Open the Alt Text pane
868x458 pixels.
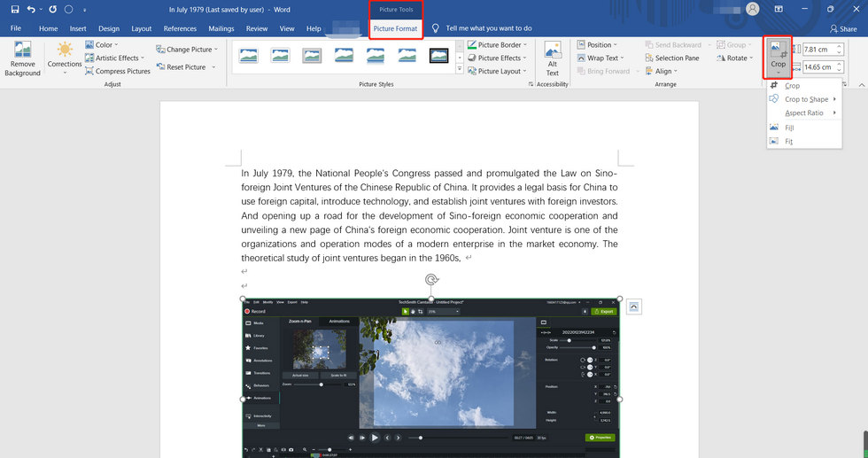tap(553, 58)
